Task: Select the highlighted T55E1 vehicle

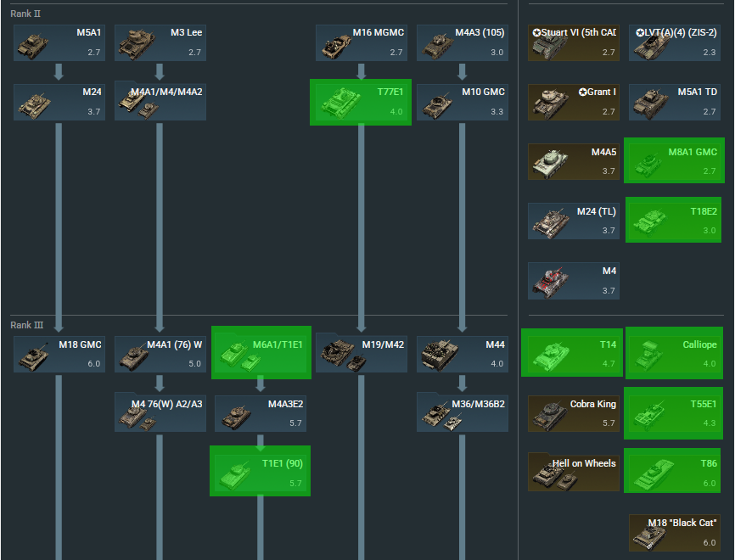Action: coord(674,413)
